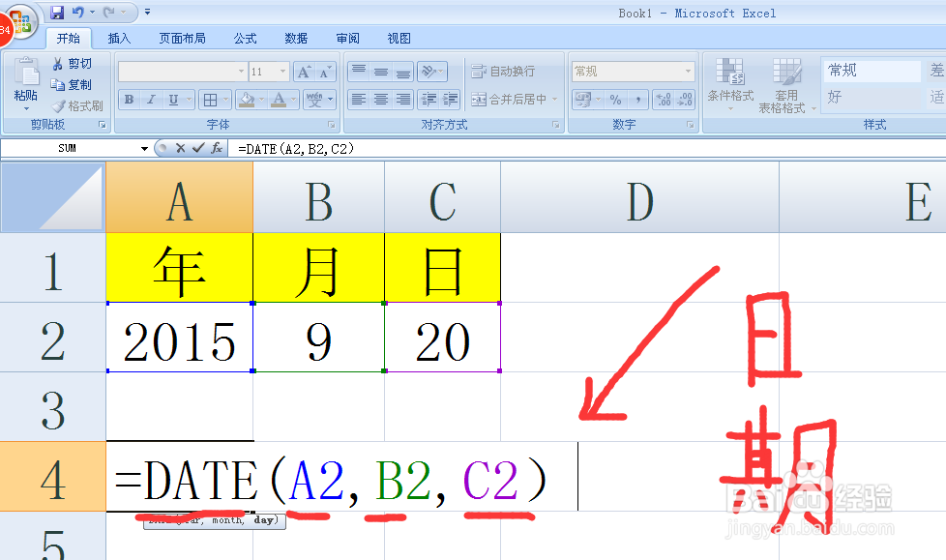Open the 数据 tab
The image size is (946, 560).
click(296, 39)
